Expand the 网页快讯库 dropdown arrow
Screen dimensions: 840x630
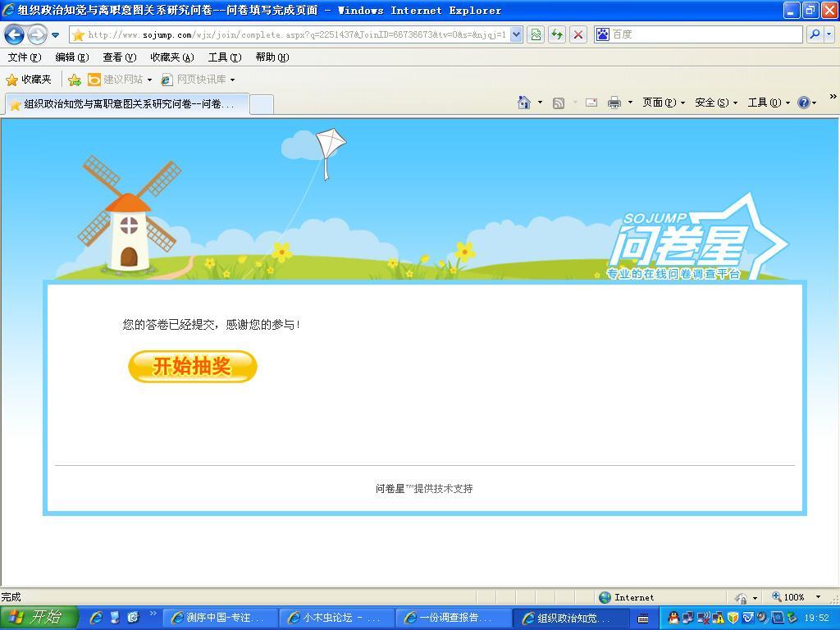[232, 80]
